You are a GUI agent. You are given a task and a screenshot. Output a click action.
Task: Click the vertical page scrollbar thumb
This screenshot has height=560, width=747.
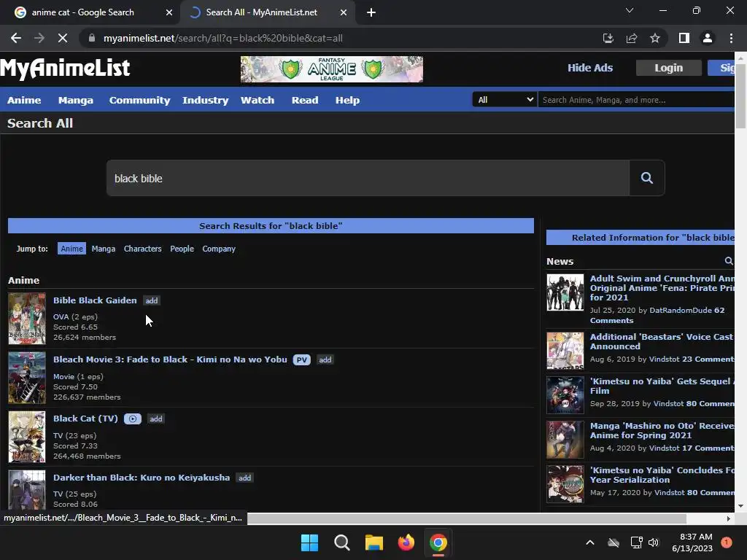coord(740,96)
